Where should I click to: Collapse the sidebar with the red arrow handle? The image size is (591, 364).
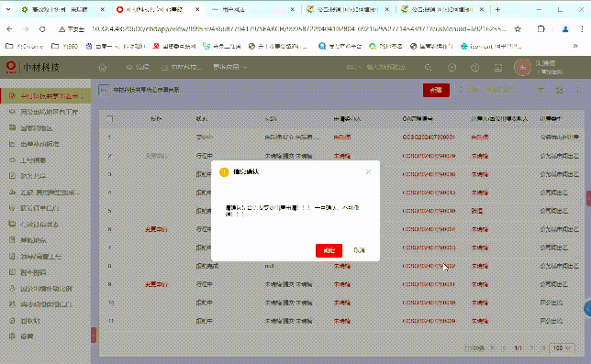(x=94, y=335)
